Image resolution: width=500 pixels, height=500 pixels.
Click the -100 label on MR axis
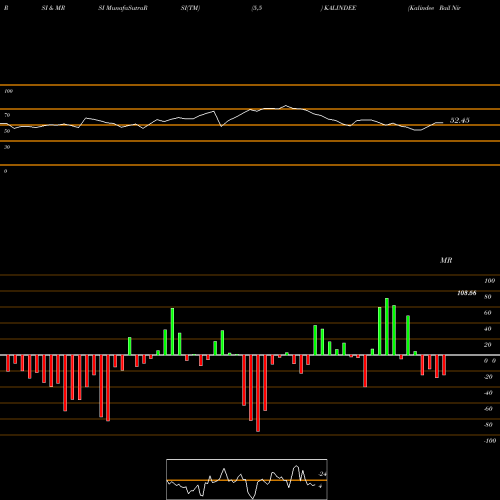(x=490, y=441)
